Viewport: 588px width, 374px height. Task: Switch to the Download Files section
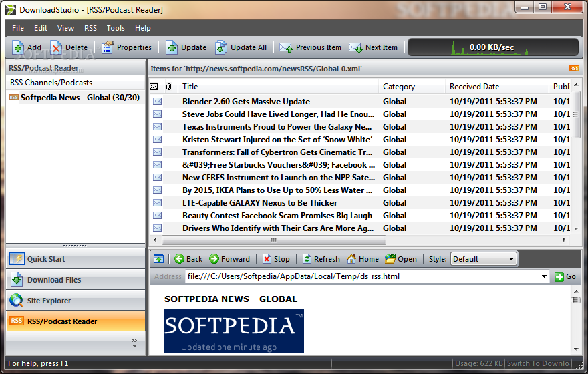coord(76,280)
